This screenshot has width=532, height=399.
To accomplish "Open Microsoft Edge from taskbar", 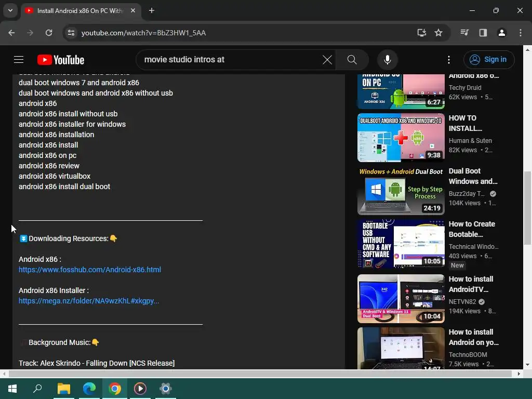I will point(89,389).
